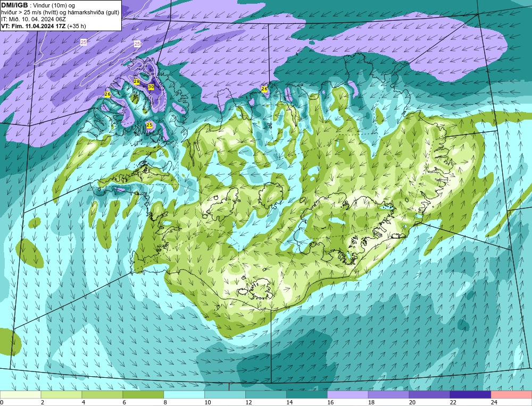Click the legend scale number 8
Viewport: 532px width, 406px height.
pos(165,402)
